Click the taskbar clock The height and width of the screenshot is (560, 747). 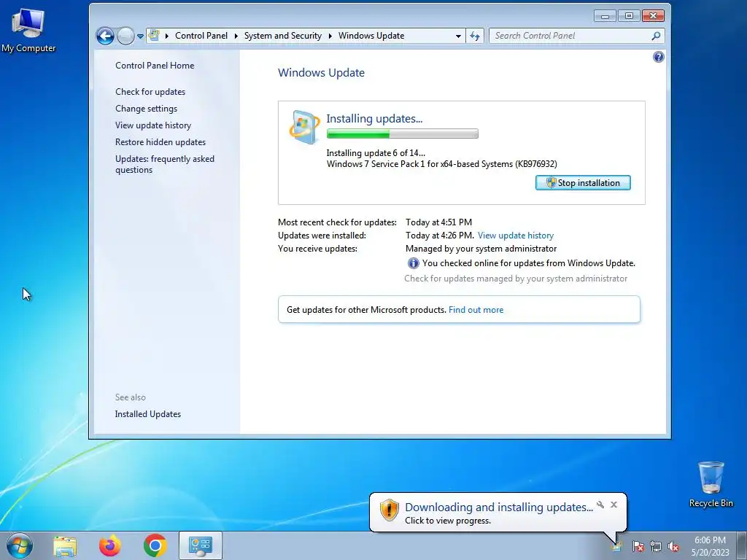point(710,545)
